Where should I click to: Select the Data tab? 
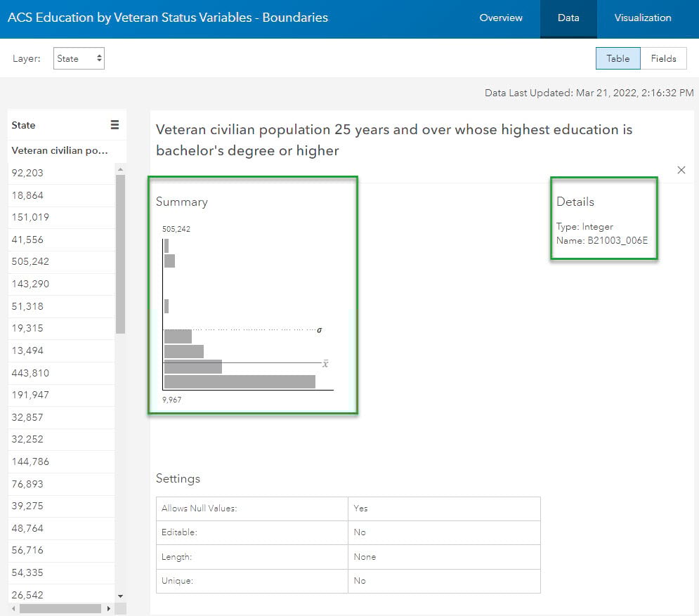pos(568,18)
